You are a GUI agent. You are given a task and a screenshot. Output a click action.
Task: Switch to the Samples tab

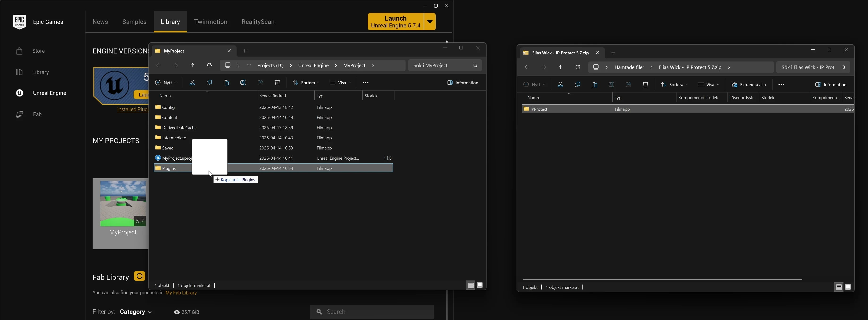click(134, 22)
